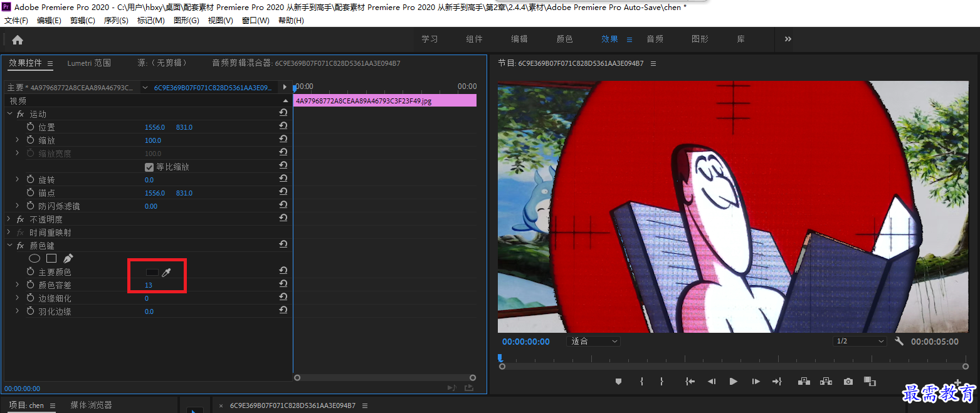Step back one frame
The width and height of the screenshot is (980, 413).
pyautogui.click(x=712, y=381)
